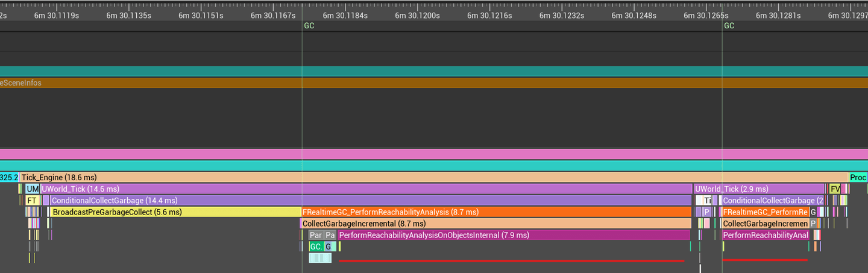
Task: Select the small blue UM event block
Action: [32, 189]
